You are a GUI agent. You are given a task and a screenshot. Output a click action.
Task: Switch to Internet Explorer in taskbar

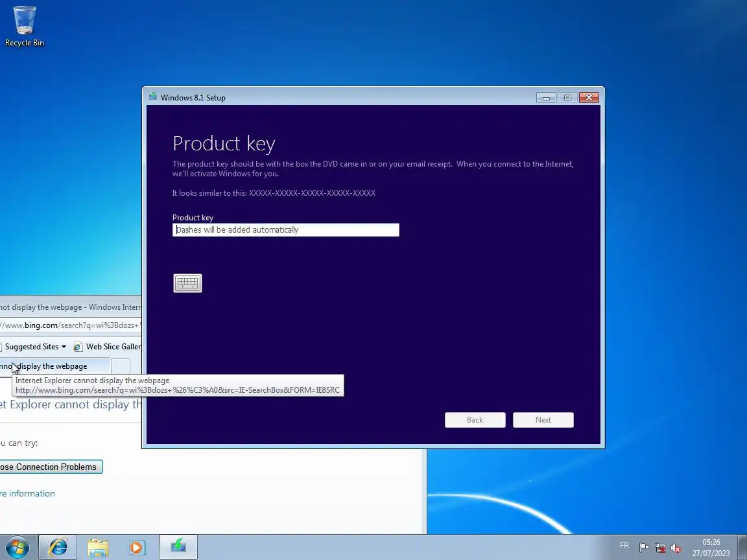coord(58,547)
